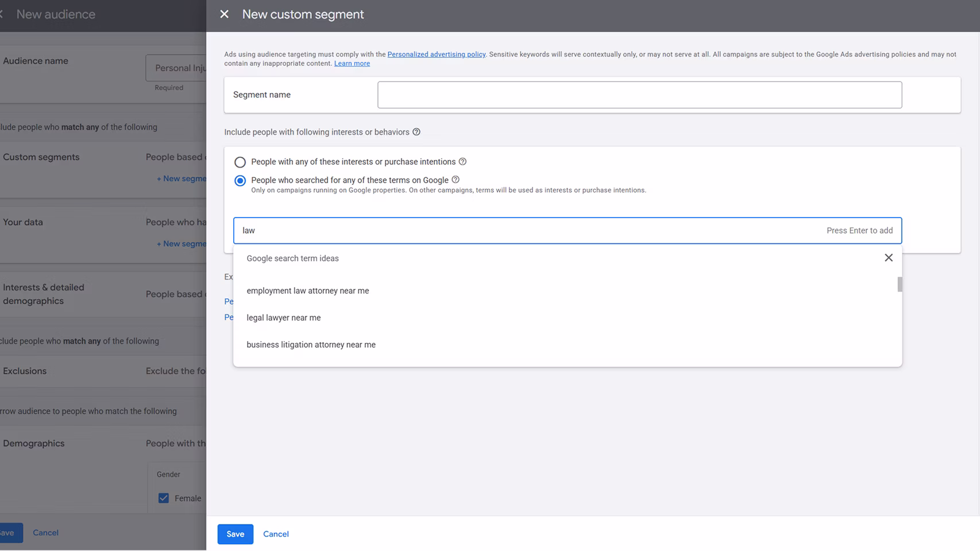Click the Segment name input field
The height and width of the screenshot is (551, 980).
(x=639, y=95)
